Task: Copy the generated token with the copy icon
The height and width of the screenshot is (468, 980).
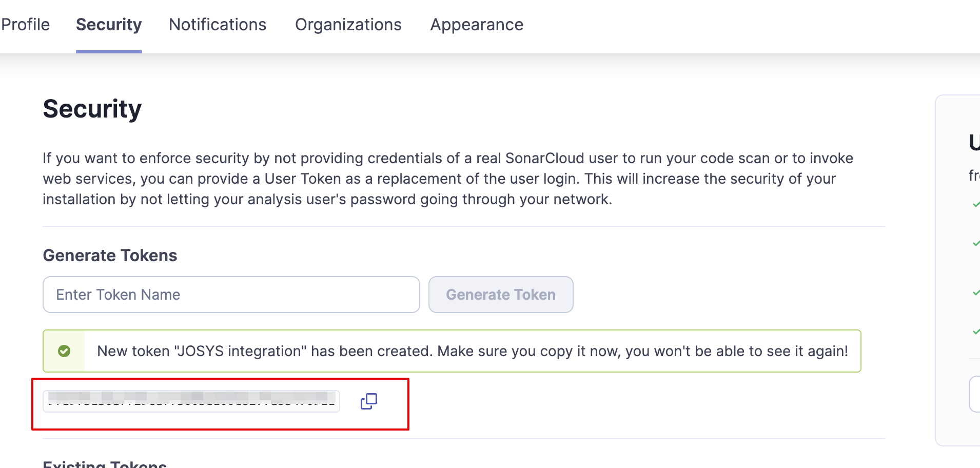Action: coord(368,401)
